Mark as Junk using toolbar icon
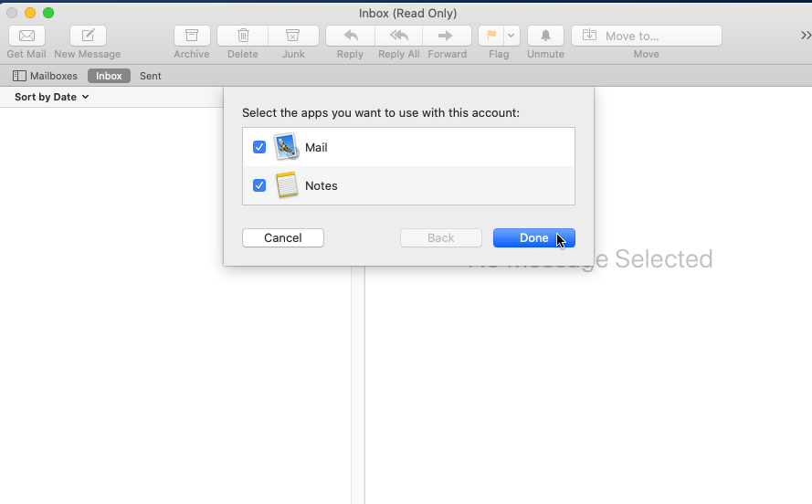The width and height of the screenshot is (812, 504). (x=292, y=36)
